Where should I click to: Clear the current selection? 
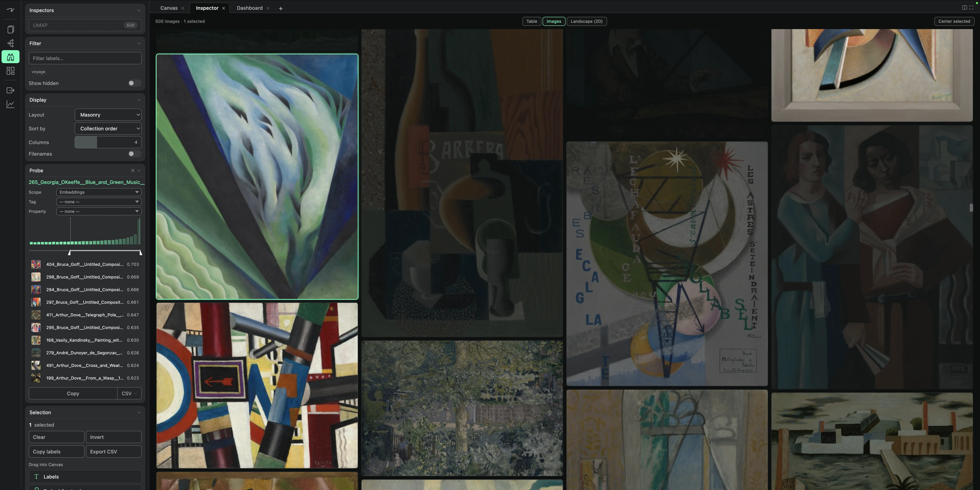pos(56,437)
